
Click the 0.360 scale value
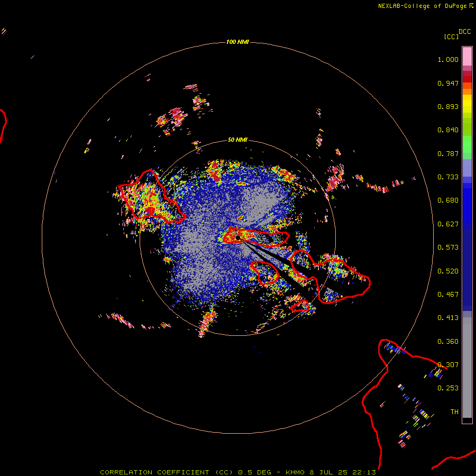[x=448, y=342]
